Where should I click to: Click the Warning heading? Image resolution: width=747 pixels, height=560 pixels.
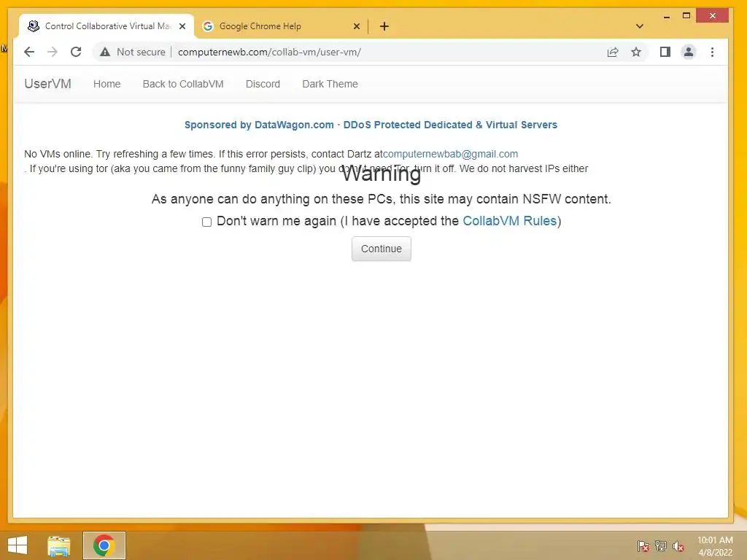click(382, 174)
